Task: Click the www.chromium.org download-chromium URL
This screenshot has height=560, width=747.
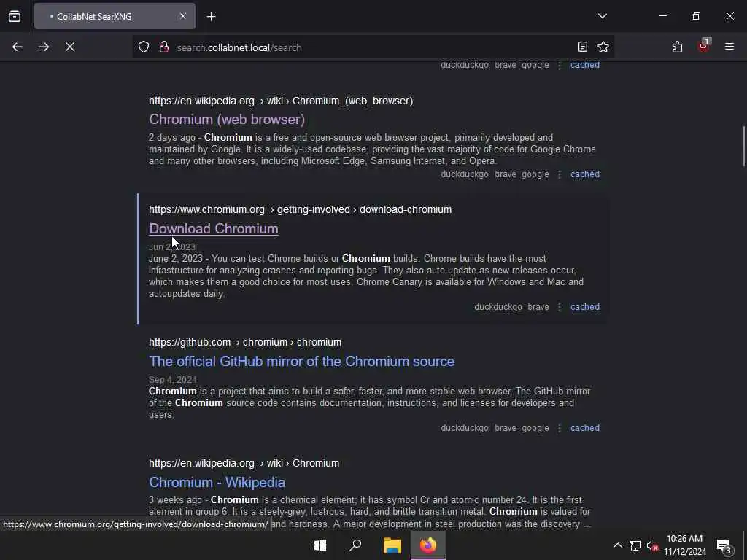Action: [300, 209]
